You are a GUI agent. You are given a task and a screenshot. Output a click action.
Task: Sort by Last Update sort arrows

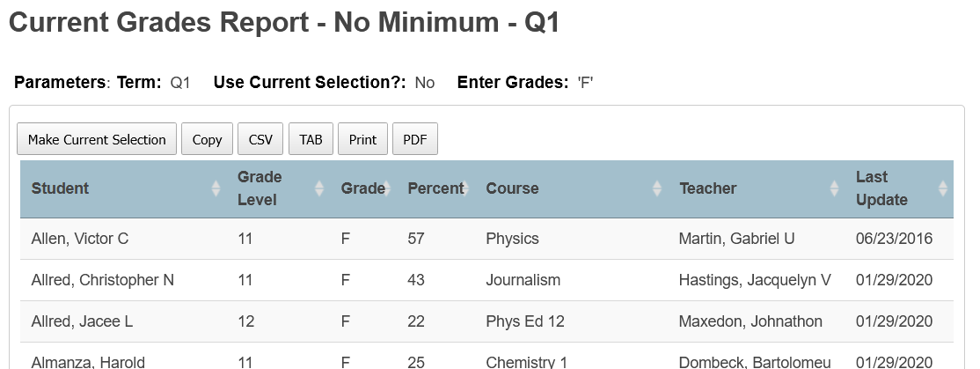click(x=943, y=188)
